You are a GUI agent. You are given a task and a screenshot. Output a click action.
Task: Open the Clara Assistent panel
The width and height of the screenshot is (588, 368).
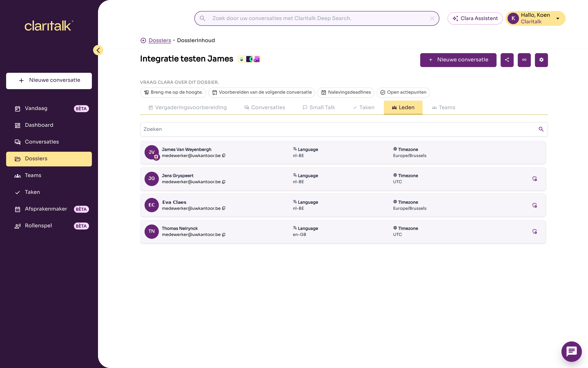(x=475, y=18)
